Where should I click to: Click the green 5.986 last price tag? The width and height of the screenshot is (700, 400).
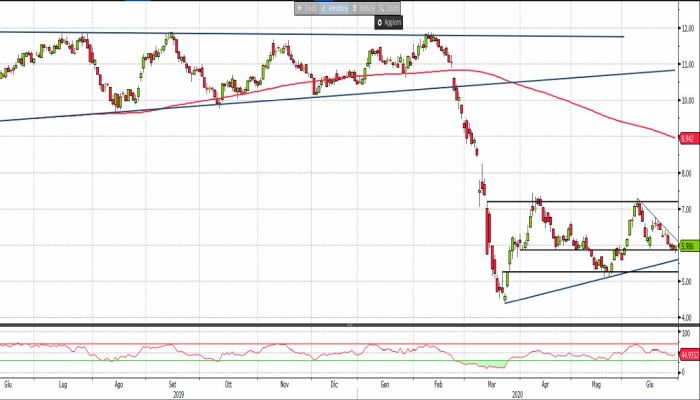[687, 246]
